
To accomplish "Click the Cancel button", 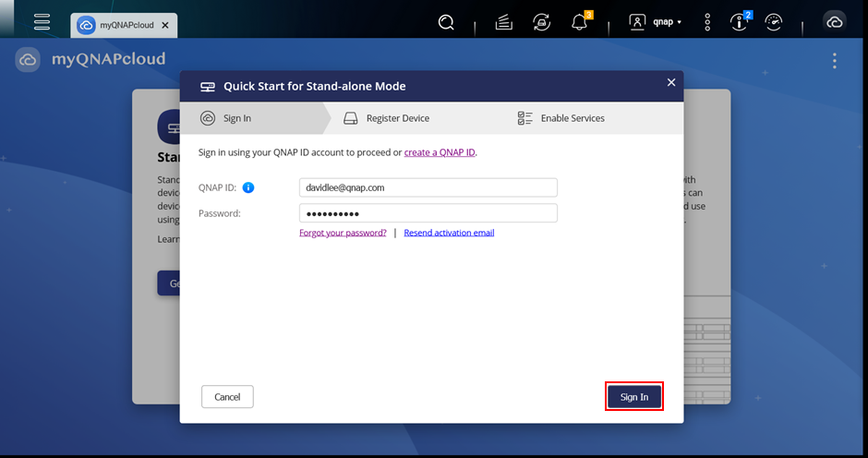I will [x=227, y=396].
